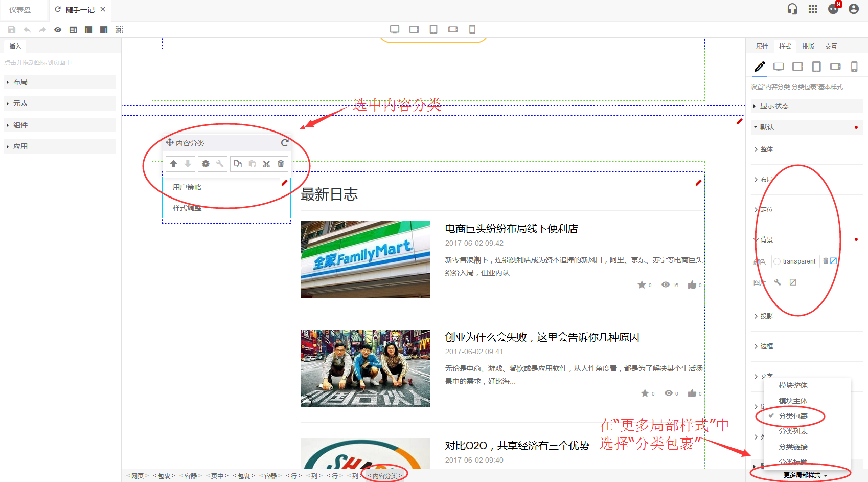This screenshot has height=482, width=868.
Task: Click the FamilyMart article thumbnail
Action: [365, 259]
